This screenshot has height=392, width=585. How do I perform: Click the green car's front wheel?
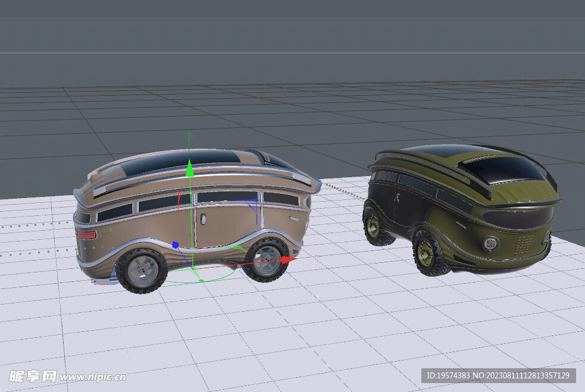pyautogui.click(x=427, y=253)
